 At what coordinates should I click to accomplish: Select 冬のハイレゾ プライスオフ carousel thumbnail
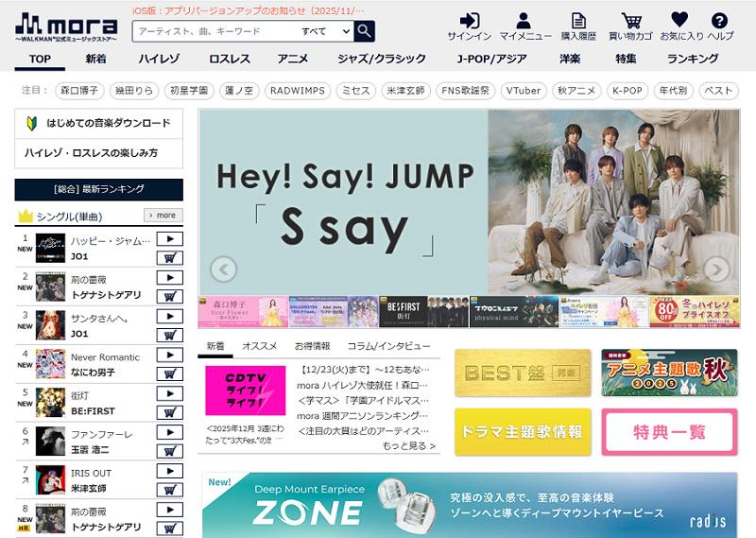pos(695,312)
